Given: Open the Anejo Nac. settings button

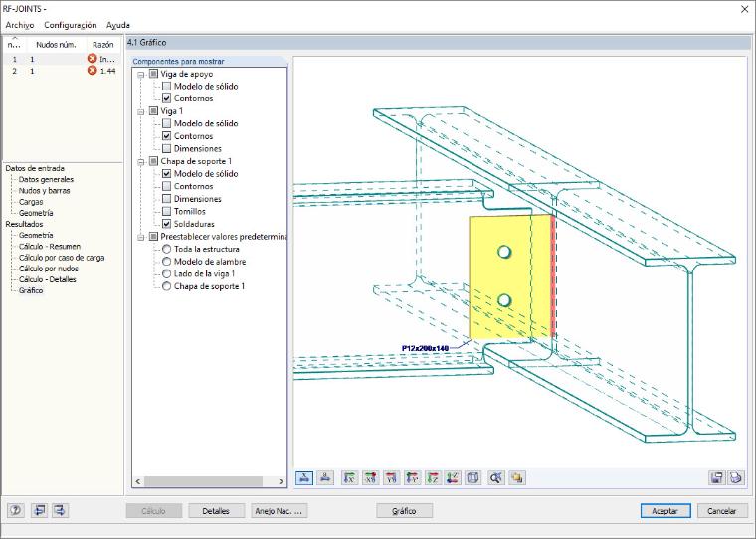Looking at the screenshot, I should click(279, 510).
